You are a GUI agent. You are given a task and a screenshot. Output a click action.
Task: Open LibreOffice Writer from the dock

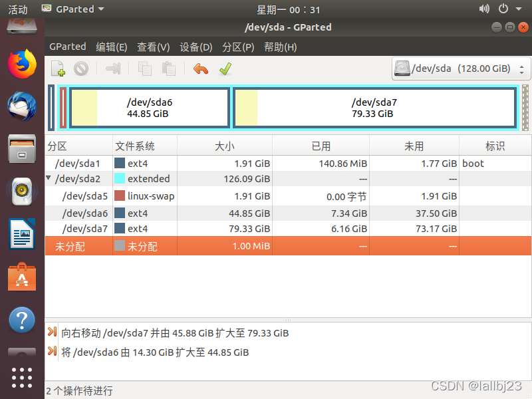click(22, 234)
